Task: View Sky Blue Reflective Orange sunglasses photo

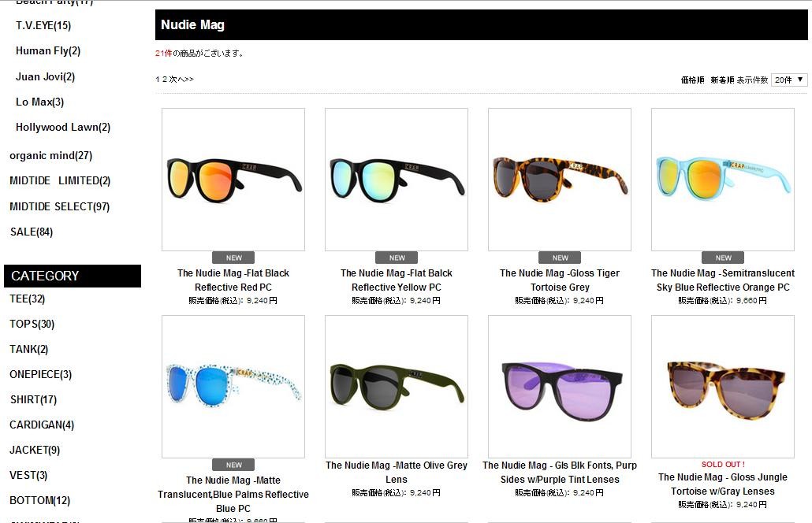Action: pyautogui.click(x=722, y=180)
